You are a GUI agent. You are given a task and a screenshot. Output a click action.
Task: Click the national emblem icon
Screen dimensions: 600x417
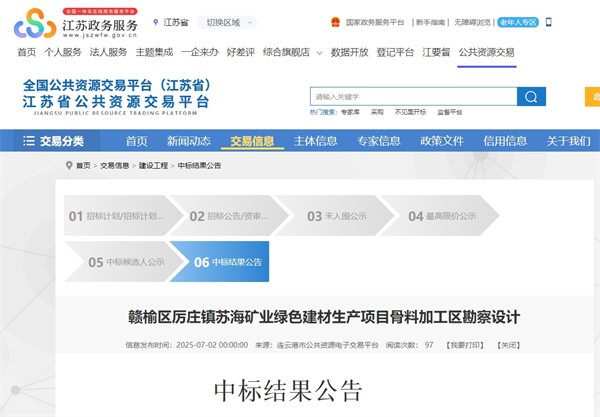334,21
